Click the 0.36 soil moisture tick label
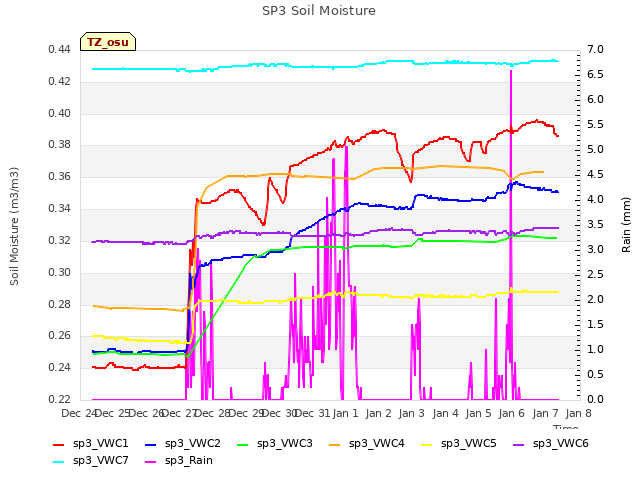640x480 pixels. (59, 177)
